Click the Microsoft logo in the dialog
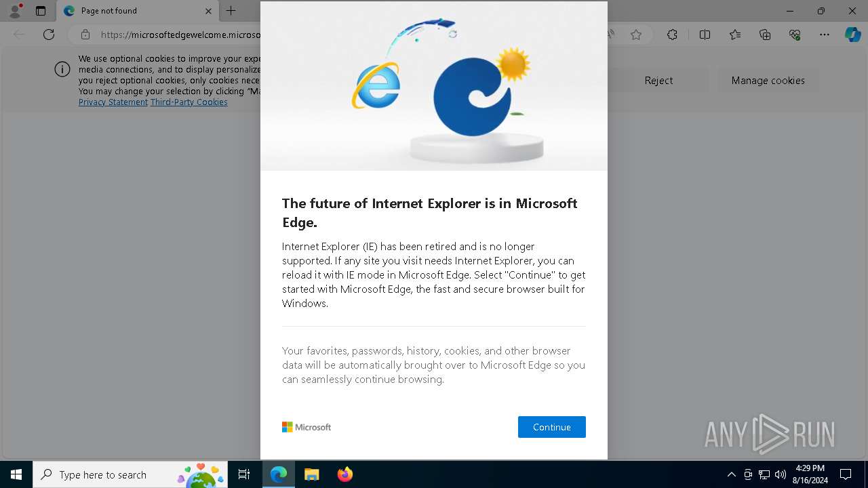Image resolution: width=868 pixels, height=488 pixels. pos(307,427)
